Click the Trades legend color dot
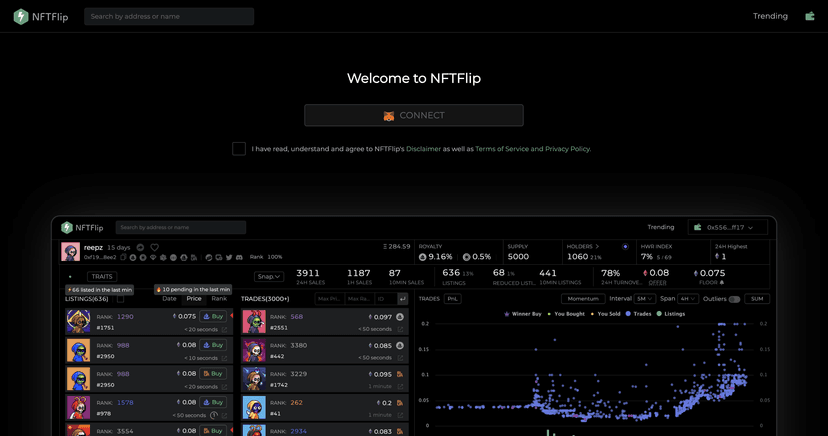Viewport: 828px width, 436px height. click(x=628, y=314)
